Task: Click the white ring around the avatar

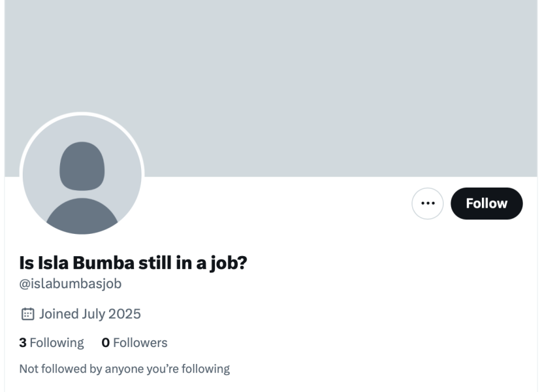Action: pyautogui.click(x=82, y=114)
